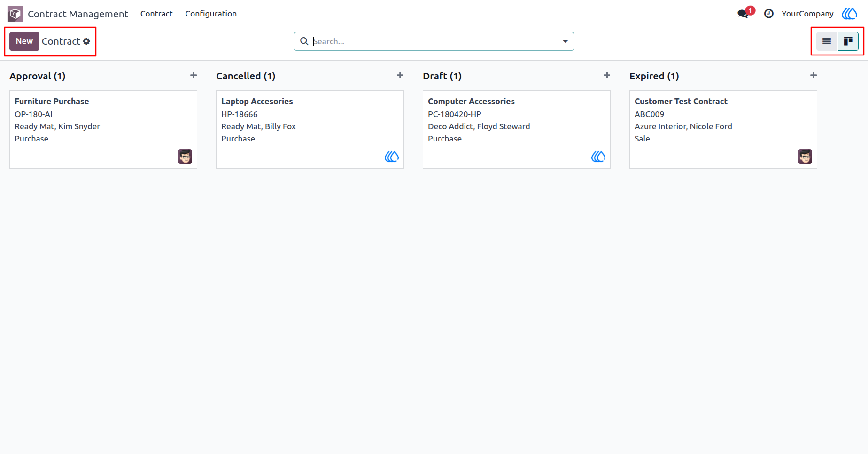Open the YourCompany switcher
Viewport: 868px width, 454px height.
click(x=807, y=14)
